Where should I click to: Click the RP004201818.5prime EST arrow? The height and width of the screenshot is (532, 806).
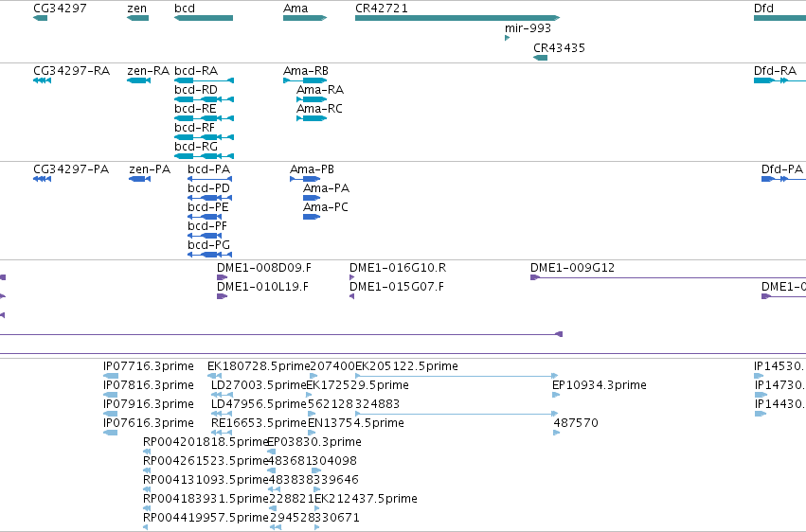(147, 452)
